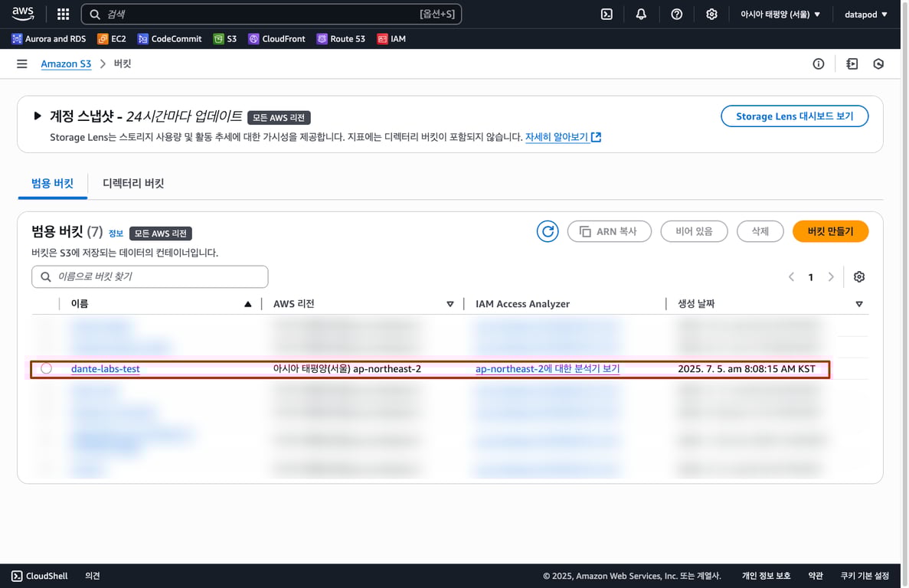Launch CloudShell from top navigation icon

point(607,14)
